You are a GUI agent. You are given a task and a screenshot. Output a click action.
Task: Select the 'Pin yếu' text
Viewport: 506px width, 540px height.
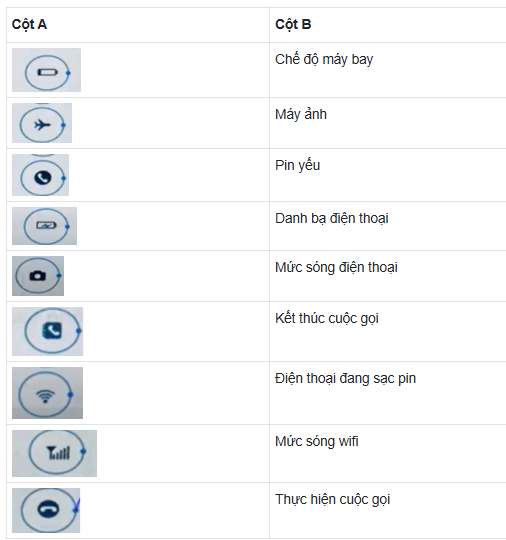click(298, 165)
